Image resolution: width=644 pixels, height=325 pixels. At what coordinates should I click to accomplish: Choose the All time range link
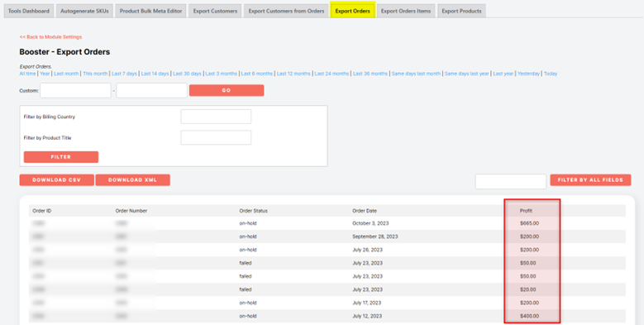click(27, 74)
